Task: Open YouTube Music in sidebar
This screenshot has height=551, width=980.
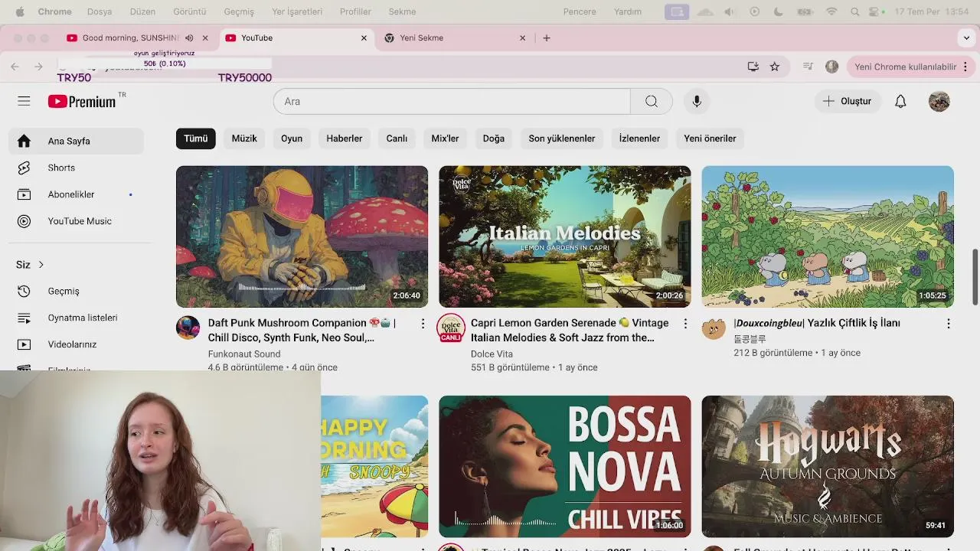Action: point(77,221)
